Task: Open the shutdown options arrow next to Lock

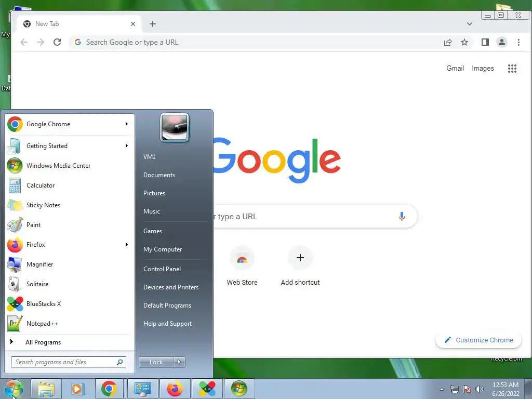Action: click(179, 362)
